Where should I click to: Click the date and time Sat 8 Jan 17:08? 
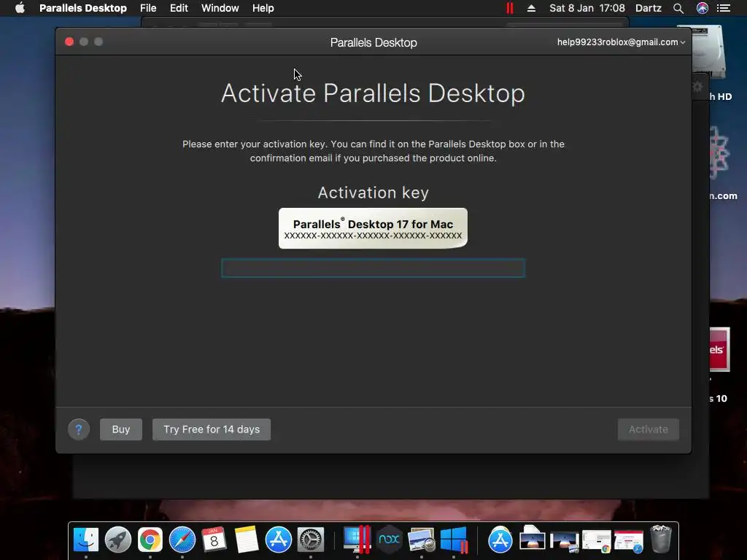pos(587,8)
